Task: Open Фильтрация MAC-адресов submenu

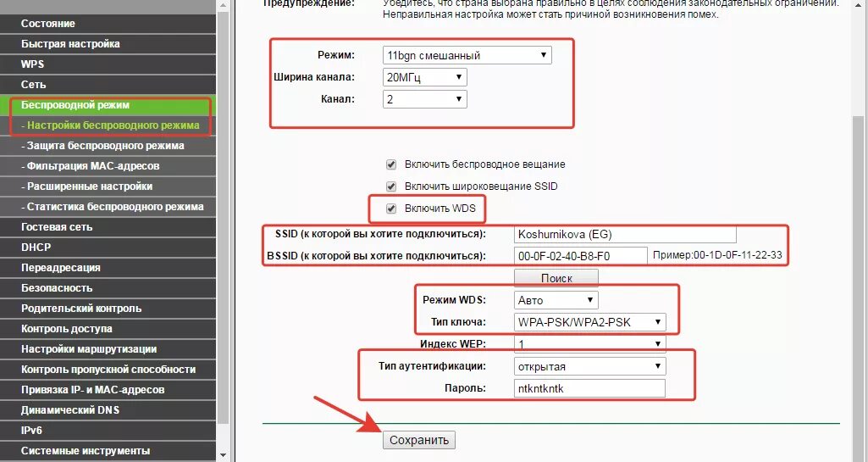Action: (x=108, y=166)
